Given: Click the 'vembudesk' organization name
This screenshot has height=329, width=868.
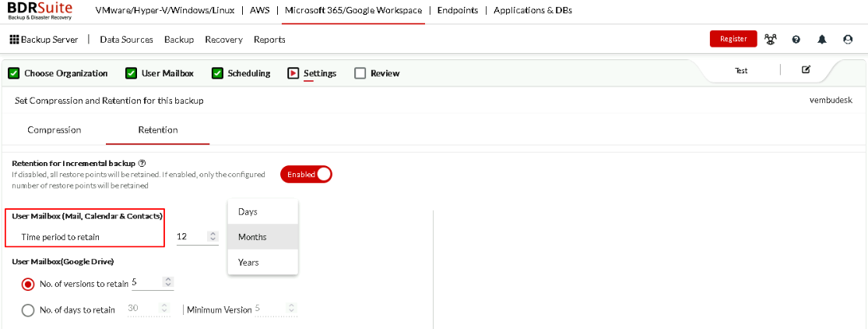Looking at the screenshot, I should tap(831, 101).
